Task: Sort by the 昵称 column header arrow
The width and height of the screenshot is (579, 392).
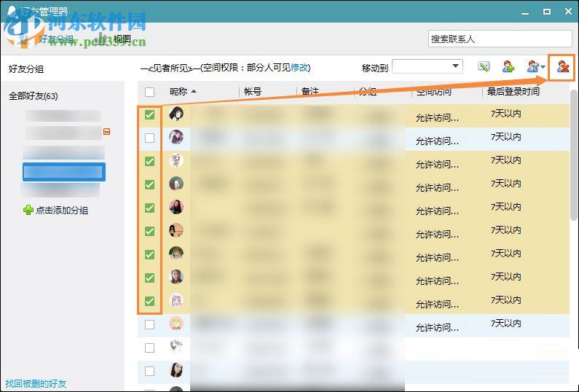Action: [x=194, y=91]
